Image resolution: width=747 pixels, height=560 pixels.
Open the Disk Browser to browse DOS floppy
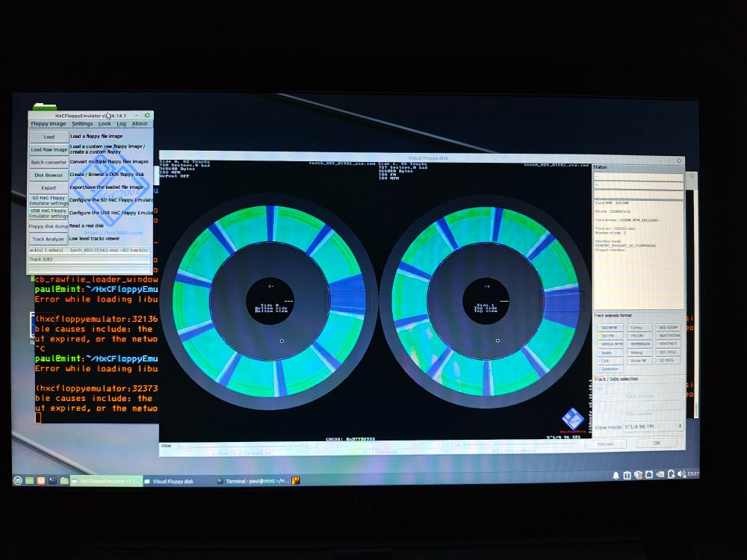(48, 175)
